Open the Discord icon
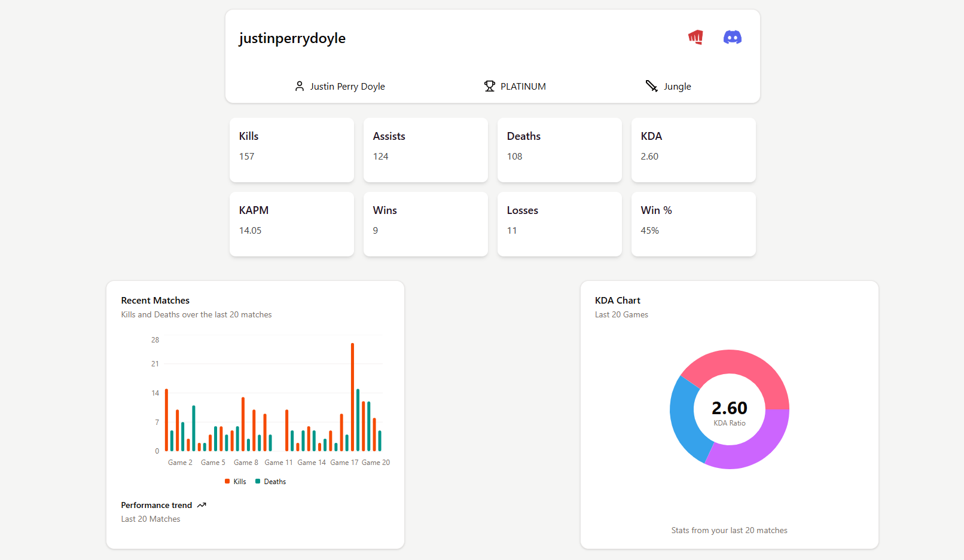964x560 pixels. pos(732,37)
